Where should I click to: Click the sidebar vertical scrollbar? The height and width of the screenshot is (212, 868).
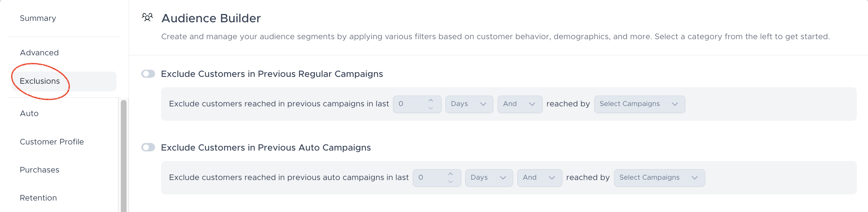[124, 156]
